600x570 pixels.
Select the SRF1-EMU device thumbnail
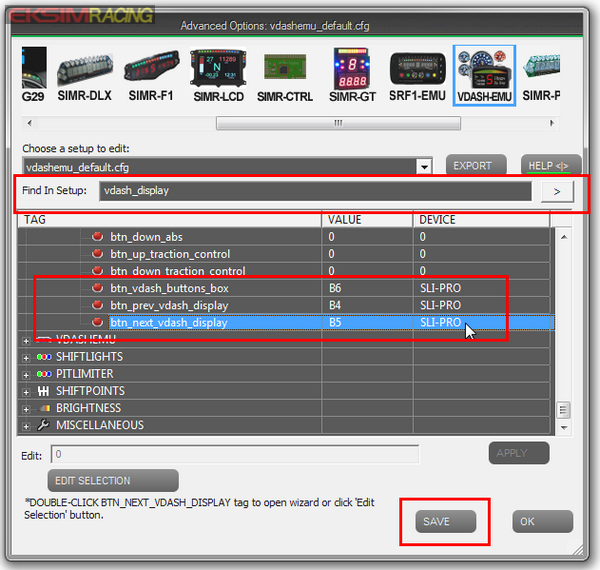(417, 75)
